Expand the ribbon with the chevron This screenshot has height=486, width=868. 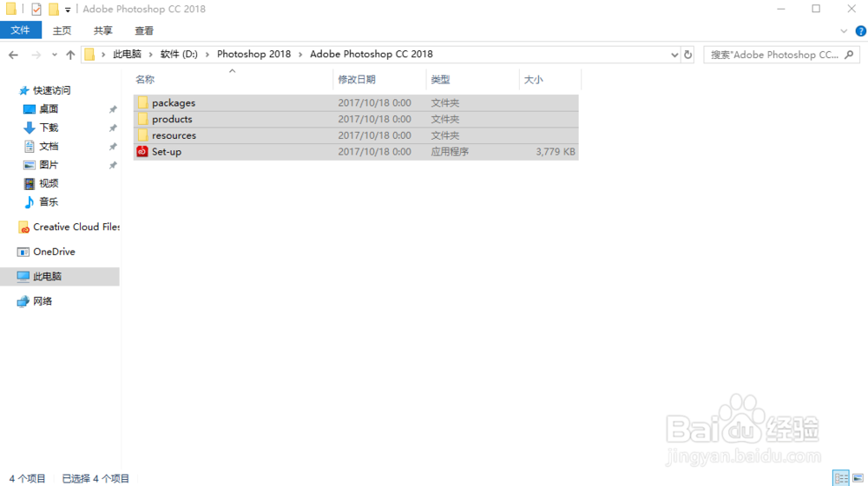point(844,31)
